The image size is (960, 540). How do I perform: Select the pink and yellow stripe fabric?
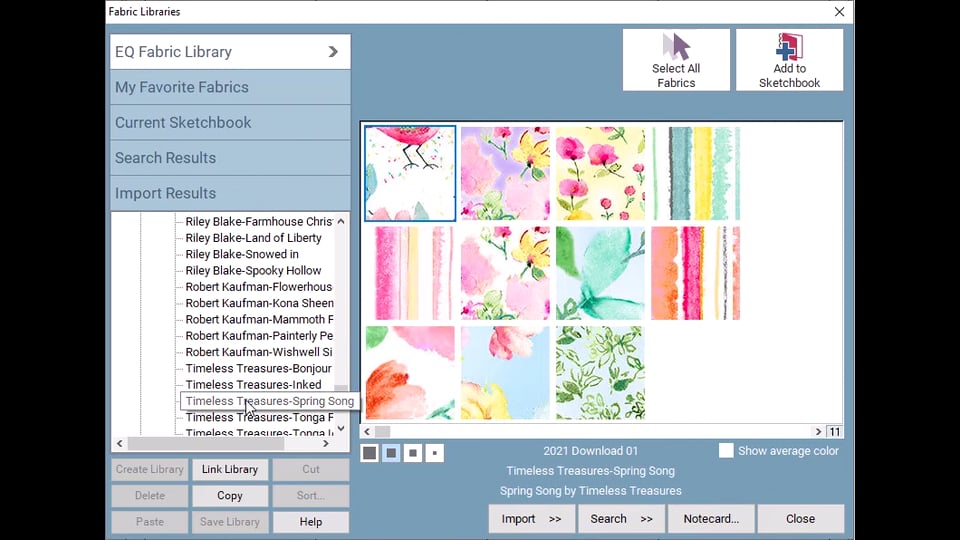[x=410, y=273]
